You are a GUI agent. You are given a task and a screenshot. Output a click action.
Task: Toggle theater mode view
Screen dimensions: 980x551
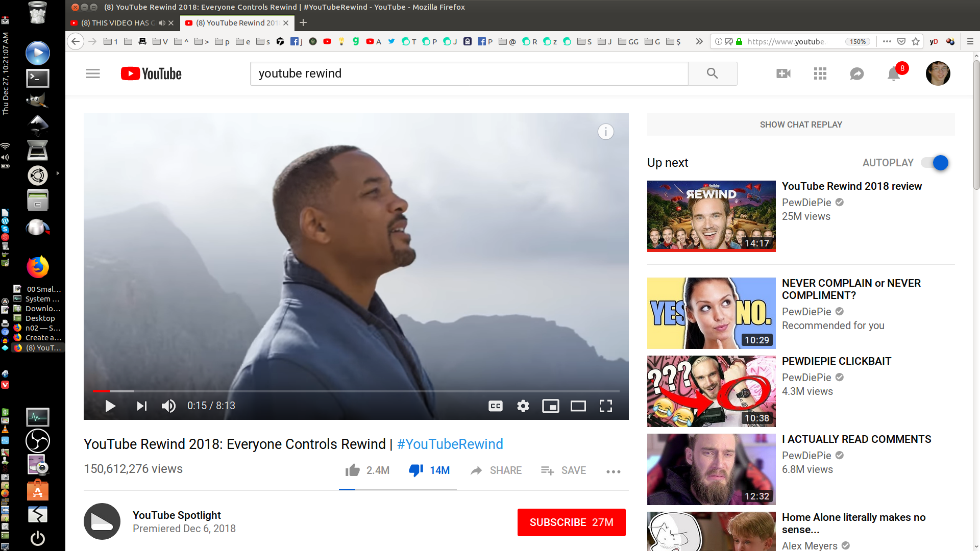coord(578,406)
